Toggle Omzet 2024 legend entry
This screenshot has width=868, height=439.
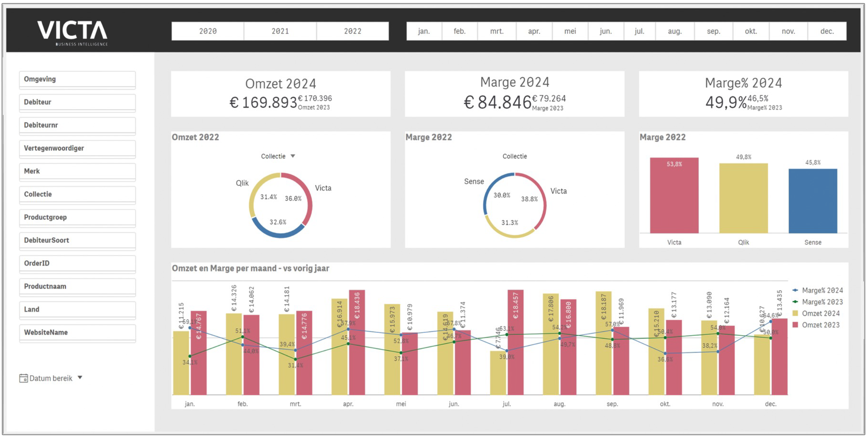[x=816, y=313]
